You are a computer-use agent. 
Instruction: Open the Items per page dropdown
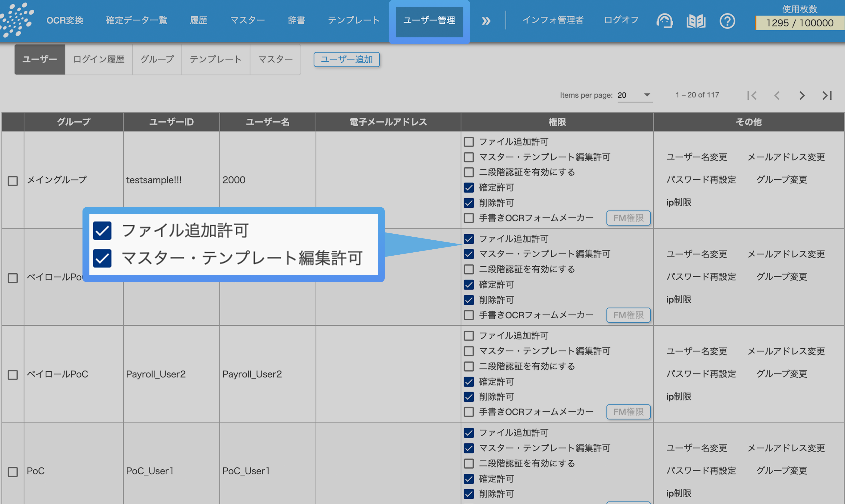[635, 95]
